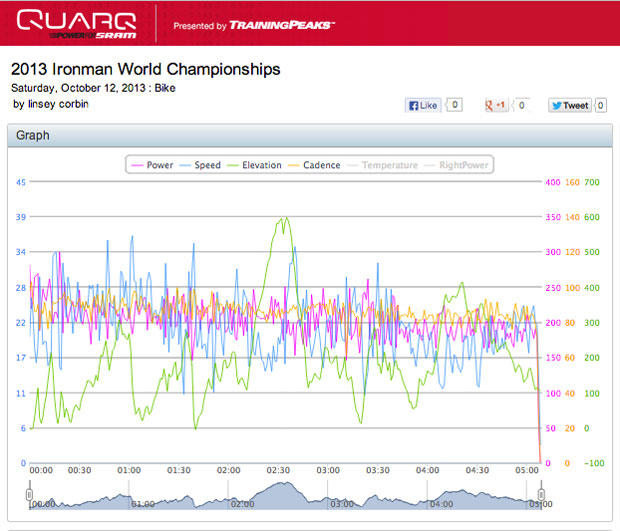Click the left range slider handle
620x531 pixels.
point(29,493)
